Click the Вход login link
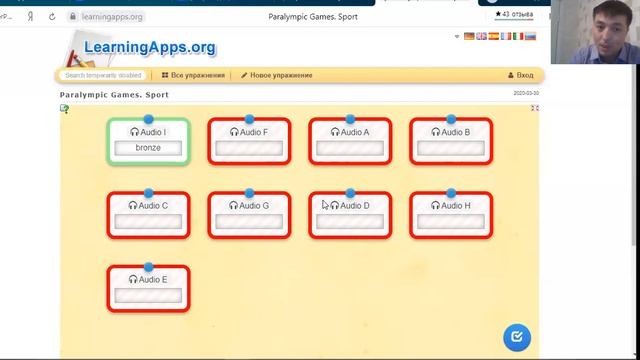Screen dimensions: 640x360 click(x=521, y=75)
